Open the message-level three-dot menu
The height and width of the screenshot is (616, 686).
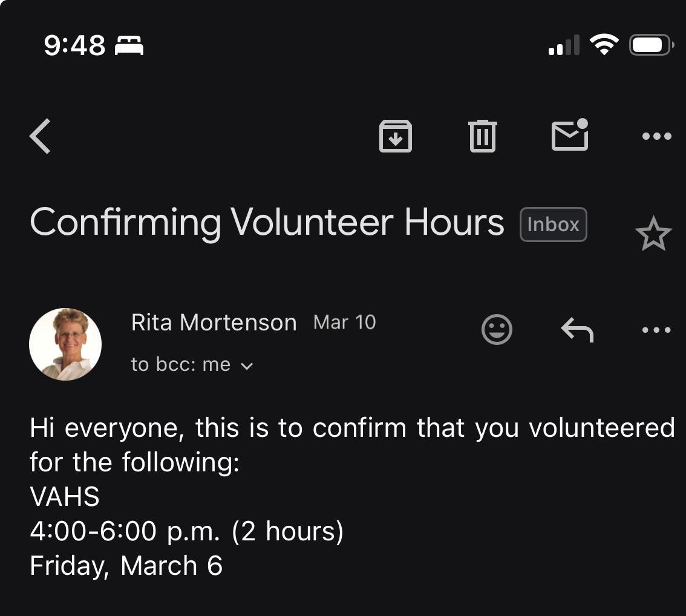click(656, 330)
